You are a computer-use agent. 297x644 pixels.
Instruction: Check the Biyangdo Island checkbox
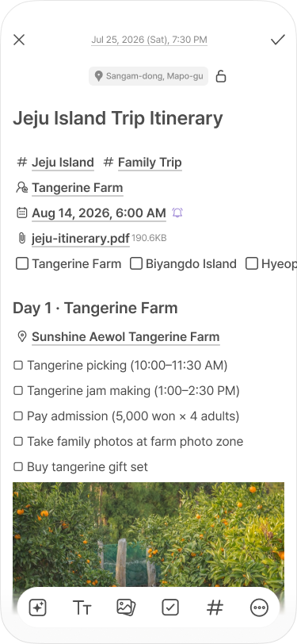point(136,263)
